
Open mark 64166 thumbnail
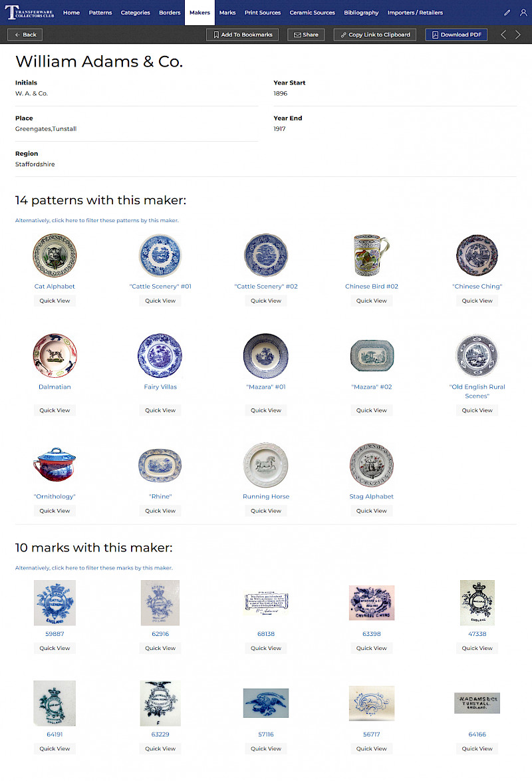(x=477, y=703)
